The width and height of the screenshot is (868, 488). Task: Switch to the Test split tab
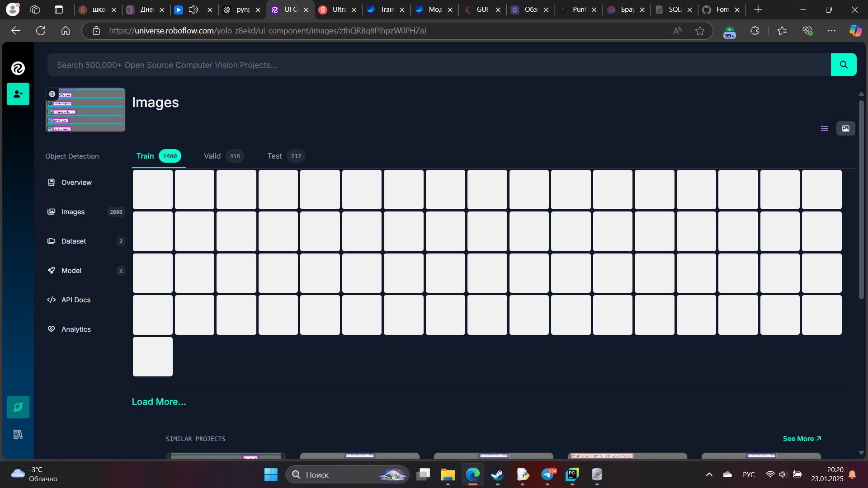pos(274,156)
